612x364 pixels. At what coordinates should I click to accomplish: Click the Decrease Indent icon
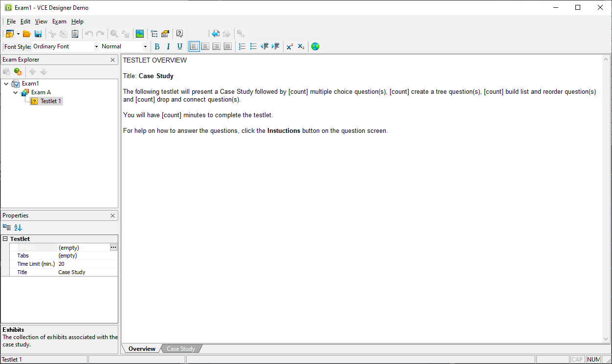click(x=264, y=46)
